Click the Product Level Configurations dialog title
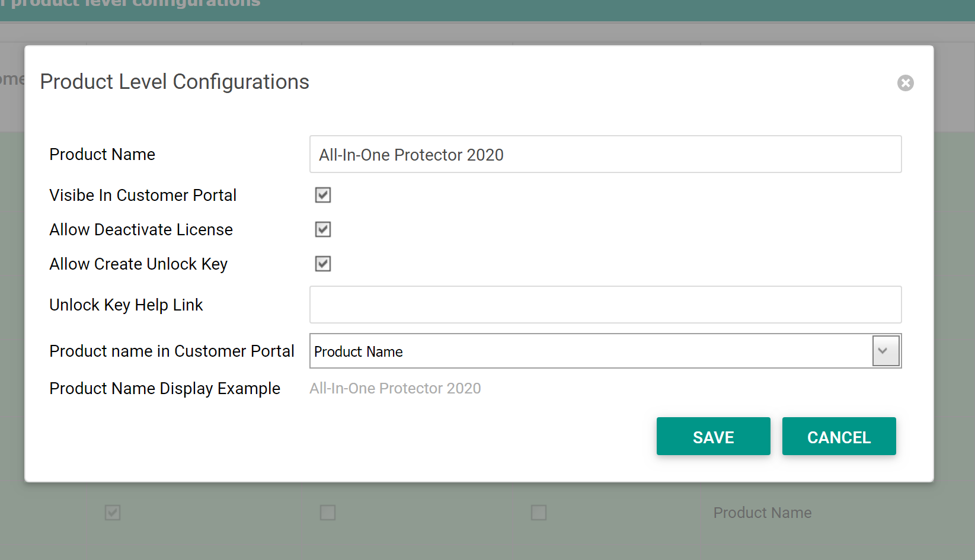Image resolution: width=975 pixels, height=560 pixels. pyautogui.click(x=174, y=82)
